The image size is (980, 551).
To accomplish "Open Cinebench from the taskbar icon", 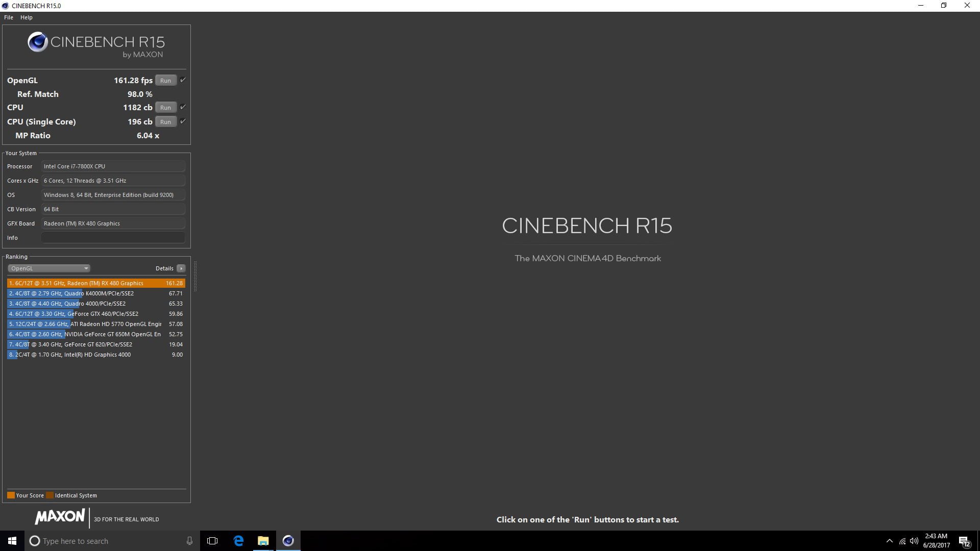I will click(288, 541).
